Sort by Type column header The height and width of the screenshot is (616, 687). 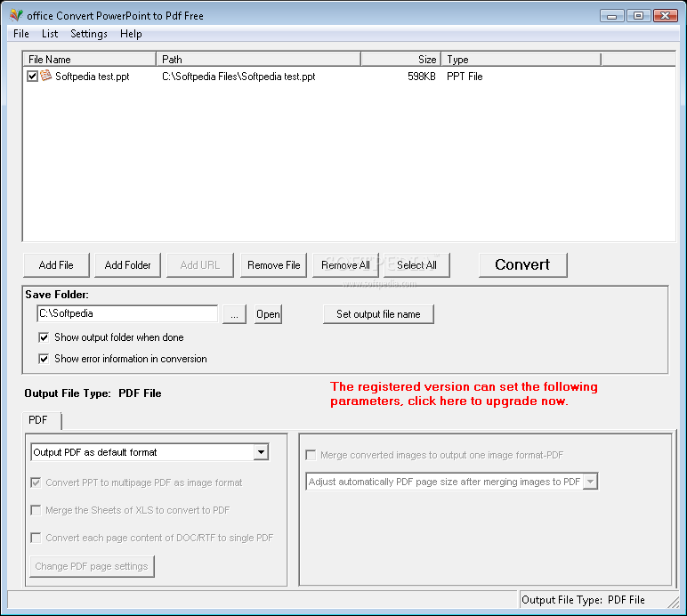tap(521, 59)
